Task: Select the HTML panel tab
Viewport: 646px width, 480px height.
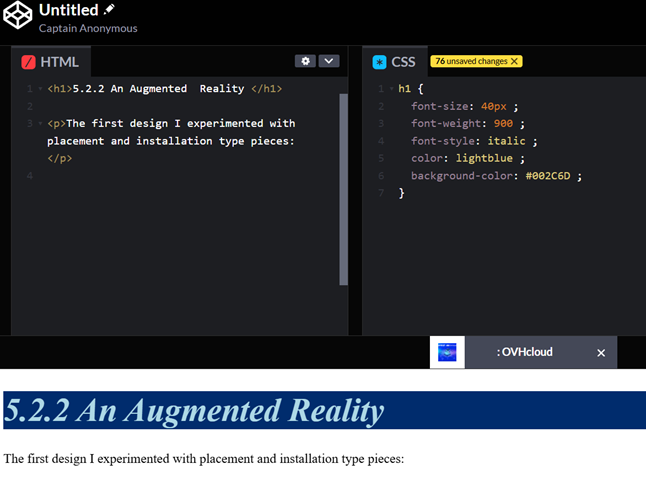Action: [x=51, y=62]
